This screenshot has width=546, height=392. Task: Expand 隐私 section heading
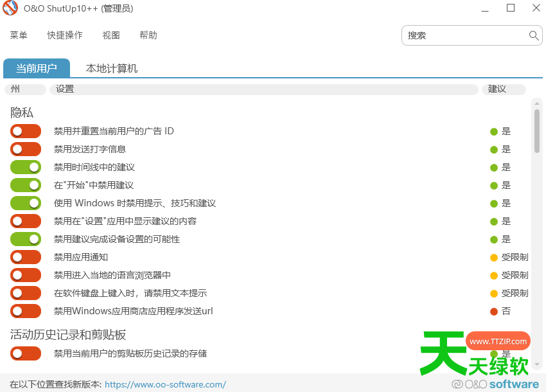[22, 112]
